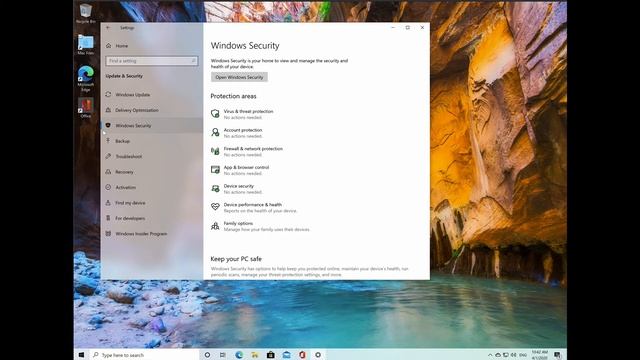
Task: Go back using the Settings back arrow
Action: (x=108, y=28)
